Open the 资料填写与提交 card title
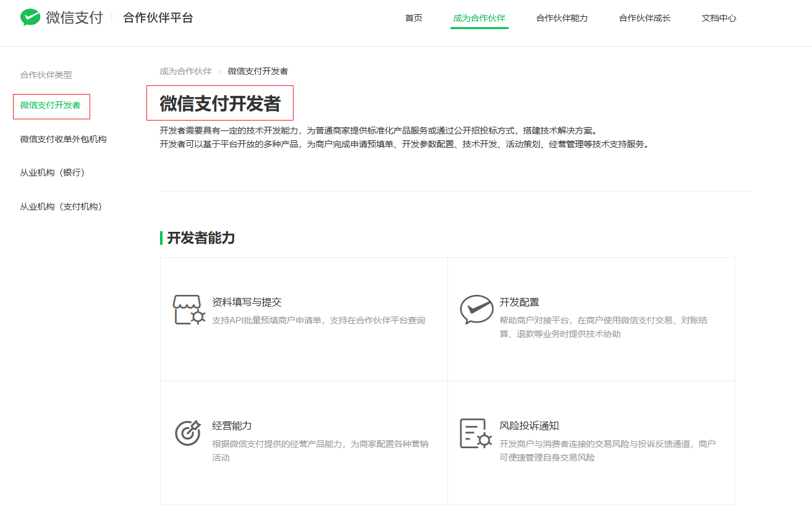Viewport: 812px width, 523px height. point(247,302)
